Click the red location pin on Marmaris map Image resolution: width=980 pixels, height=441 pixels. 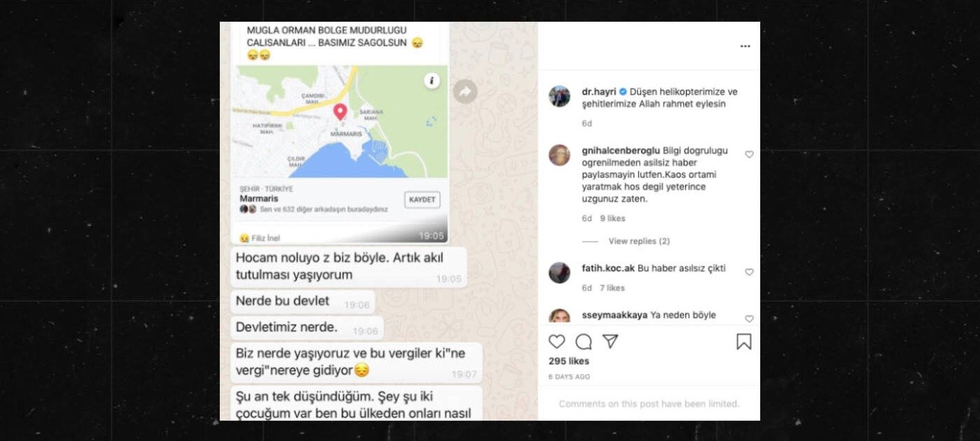340,112
